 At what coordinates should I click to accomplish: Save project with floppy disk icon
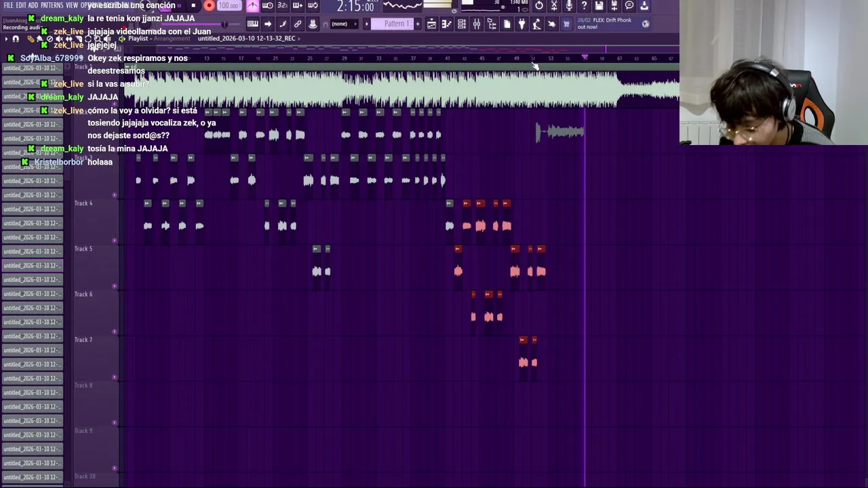point(599,5)
